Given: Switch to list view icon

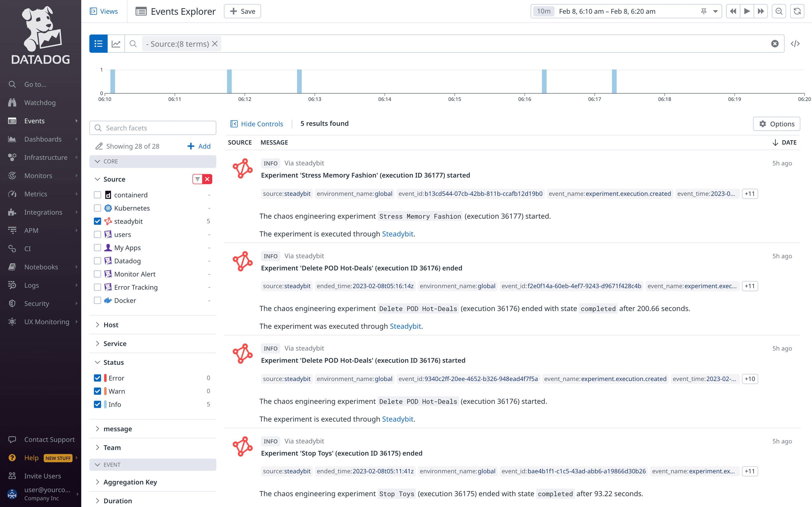Looking at the screenshot, I should click(x=98, y=44).
